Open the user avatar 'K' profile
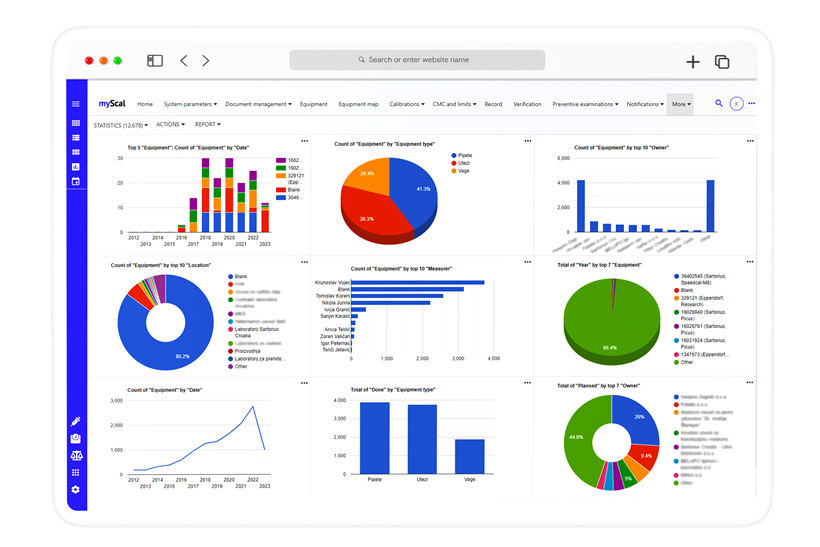The image size is (820, 547). point(736,104)
